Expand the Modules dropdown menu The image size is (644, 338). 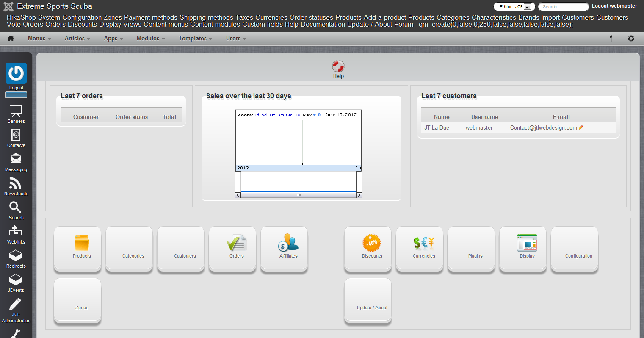pyautogui.click(x=151, y=38)
